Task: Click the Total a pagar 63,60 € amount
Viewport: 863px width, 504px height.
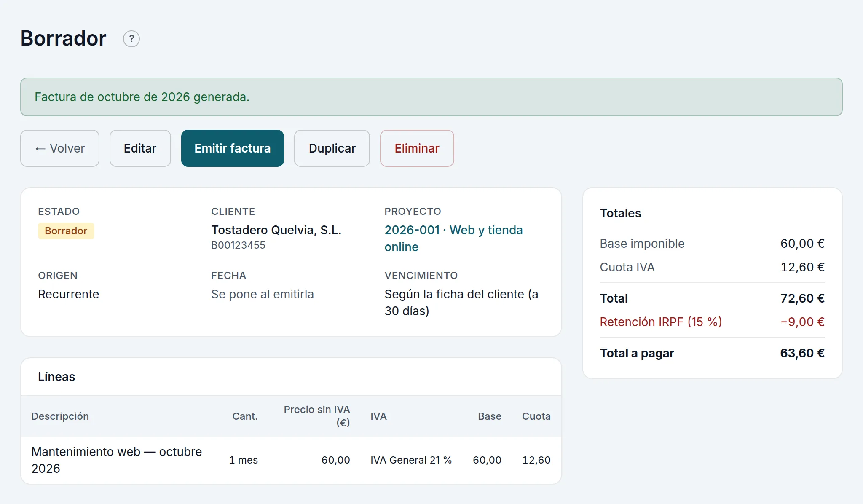Action: tap(802, 353)
